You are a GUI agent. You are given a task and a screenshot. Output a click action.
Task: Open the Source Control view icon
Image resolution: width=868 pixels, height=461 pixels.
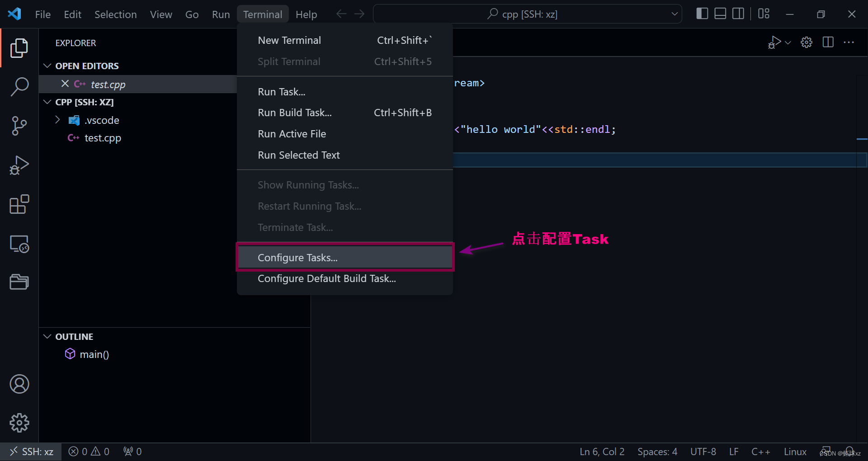coord(19,126)
